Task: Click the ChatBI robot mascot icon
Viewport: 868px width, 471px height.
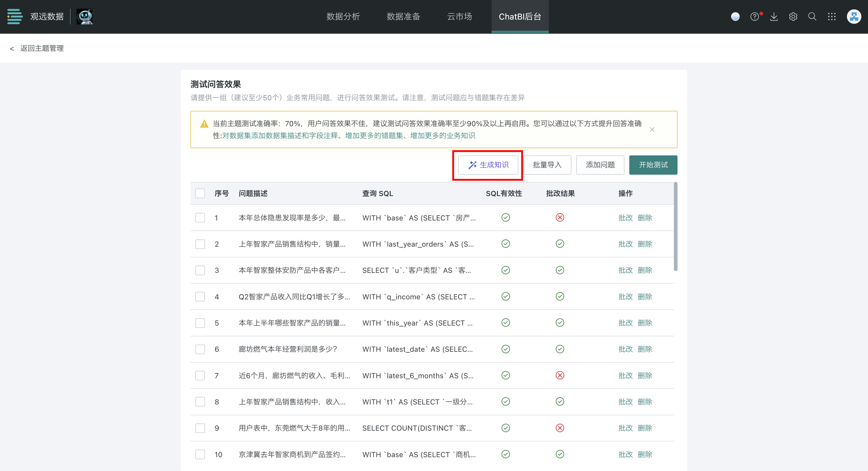Action: coord(85,17)
